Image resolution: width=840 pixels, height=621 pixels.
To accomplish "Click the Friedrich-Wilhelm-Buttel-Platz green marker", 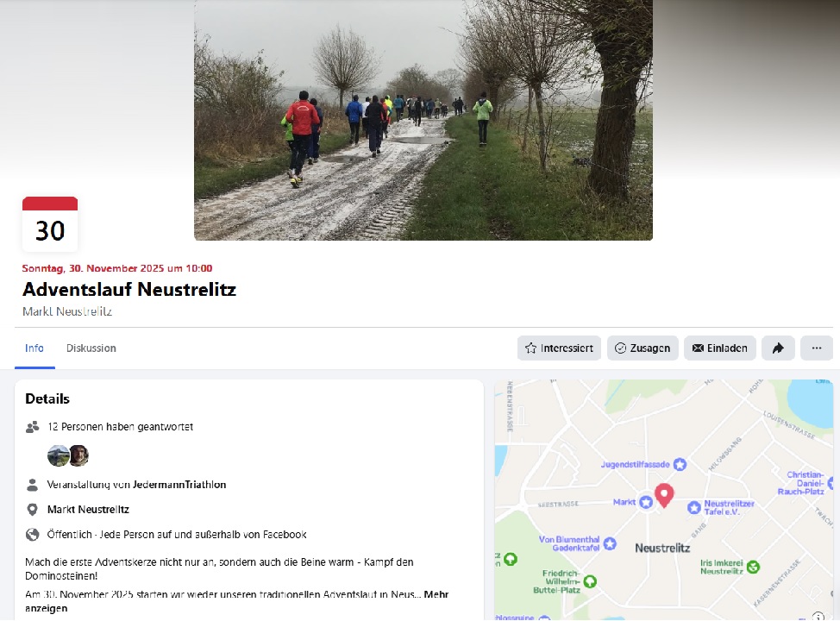I will [x=590, y=581].
